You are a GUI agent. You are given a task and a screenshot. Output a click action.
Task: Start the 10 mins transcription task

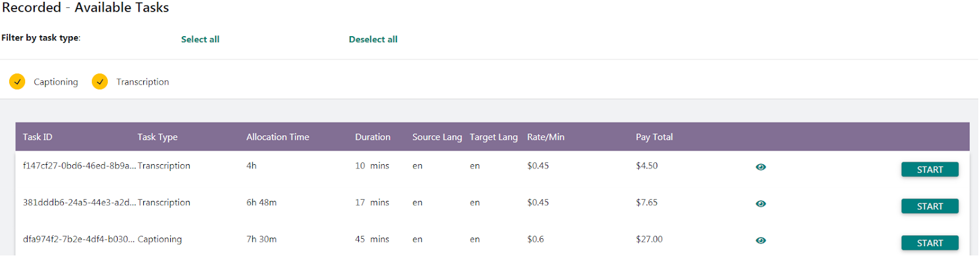pos(929,170)
